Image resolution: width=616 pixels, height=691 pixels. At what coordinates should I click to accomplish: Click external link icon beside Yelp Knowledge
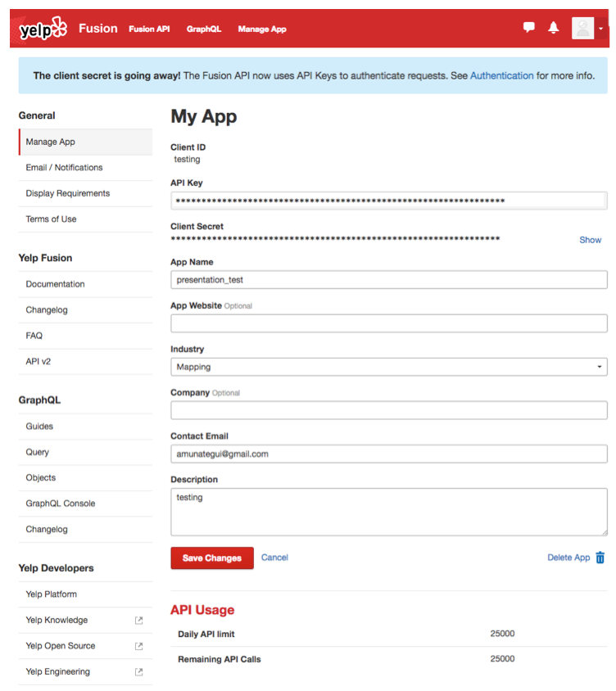pyautogui.click(x=139, y=621)
